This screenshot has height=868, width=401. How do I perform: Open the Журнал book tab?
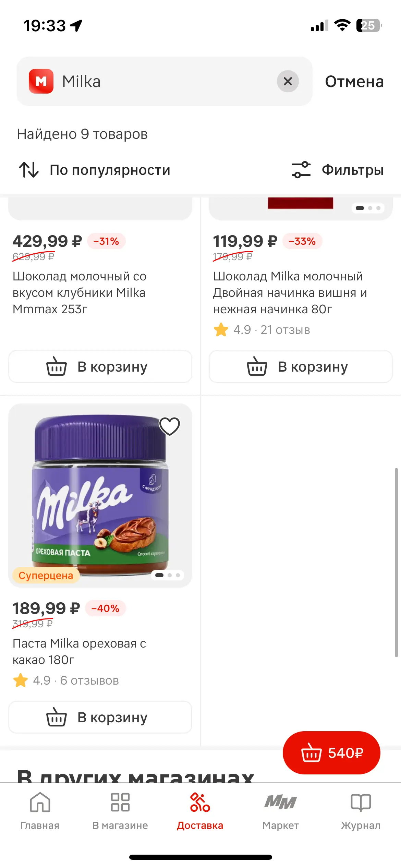(361, 811)
